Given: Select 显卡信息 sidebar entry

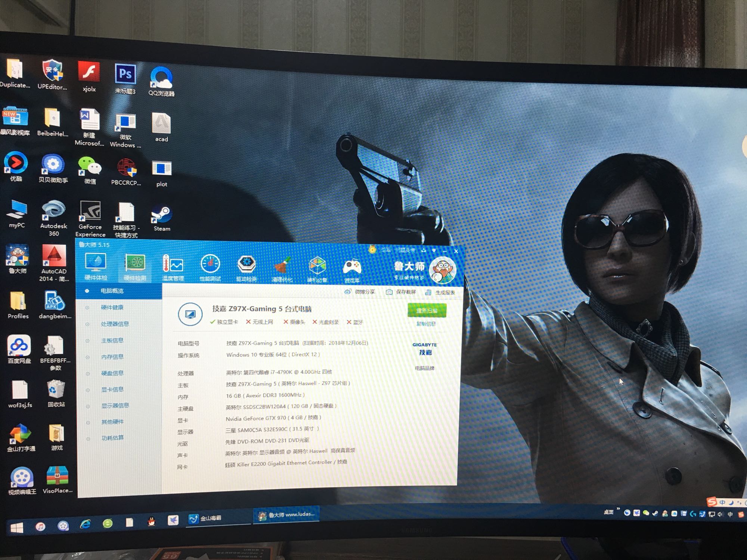Looking at the screenshot, I should [112, 389].
